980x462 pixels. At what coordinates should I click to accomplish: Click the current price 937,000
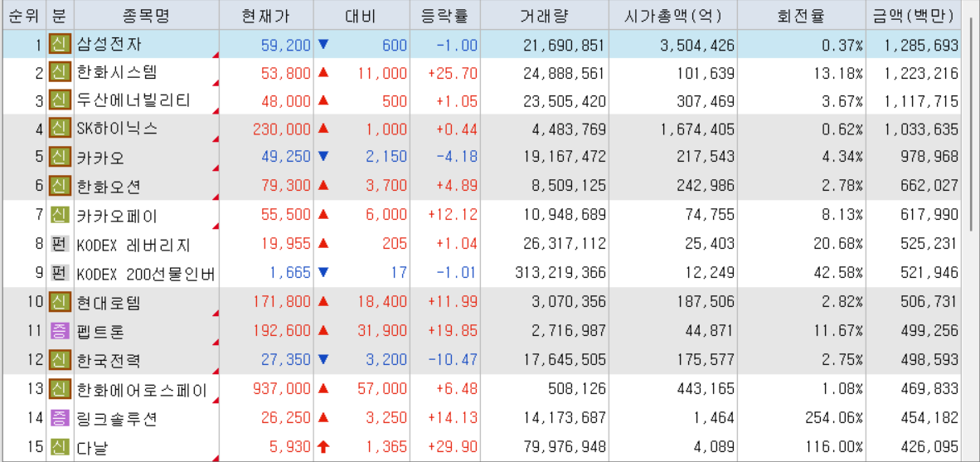click(282, 389)
